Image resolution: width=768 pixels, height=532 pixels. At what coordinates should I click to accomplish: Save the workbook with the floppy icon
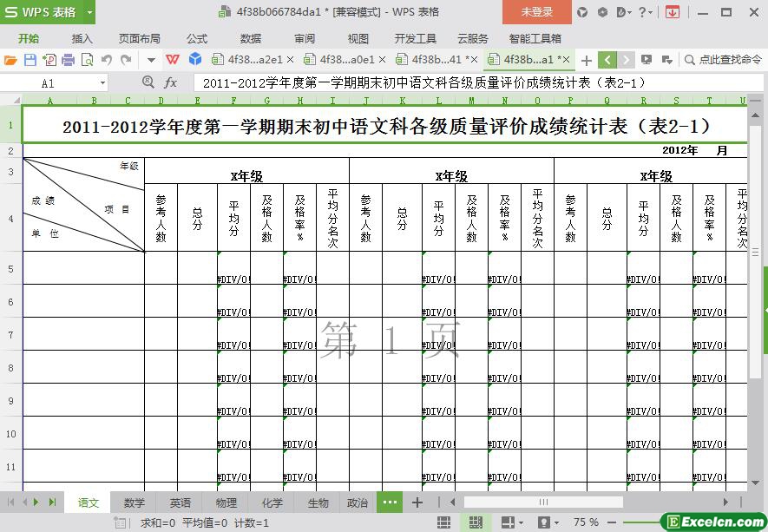pos(30,60)
